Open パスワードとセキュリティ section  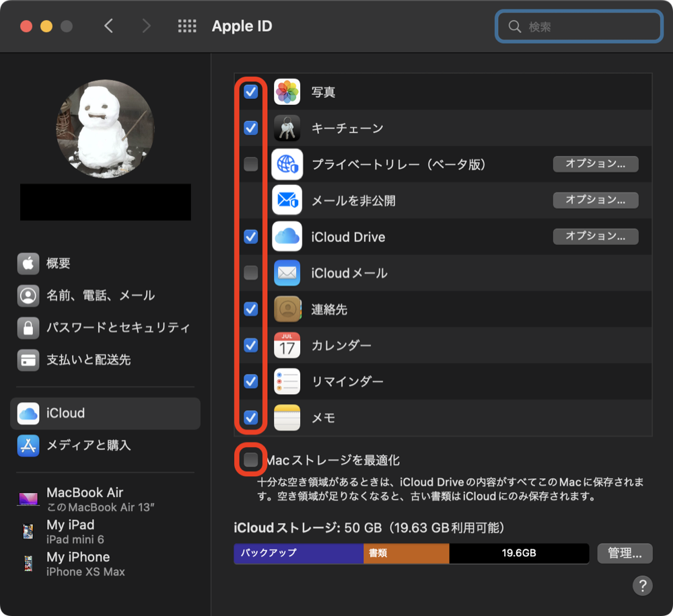(x=105, y=328)
